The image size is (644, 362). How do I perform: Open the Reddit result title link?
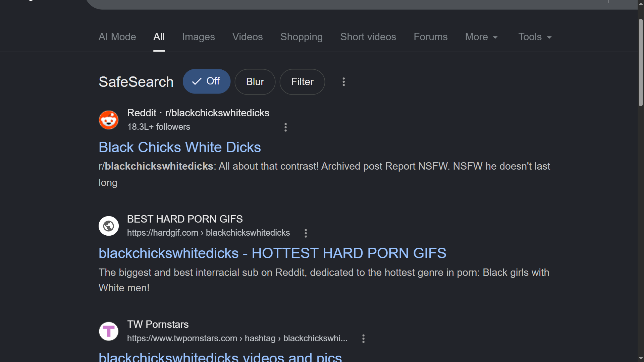(x=180, y=147)
